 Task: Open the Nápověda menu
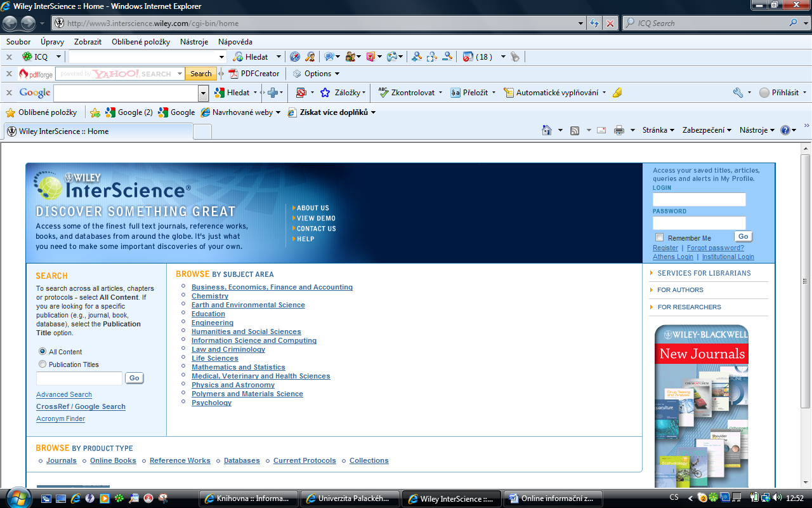coord(235,42)
